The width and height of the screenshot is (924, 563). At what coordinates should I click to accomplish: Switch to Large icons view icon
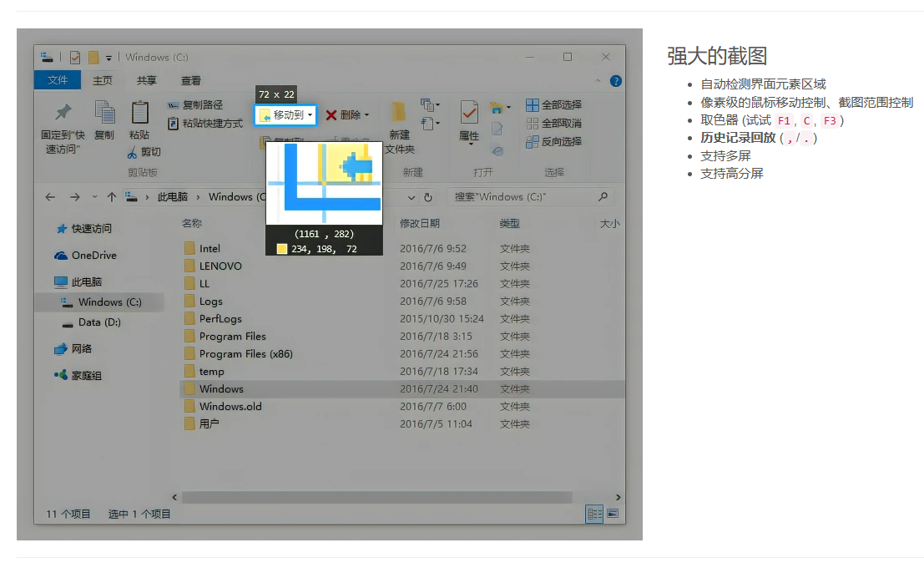pos(613,514)
